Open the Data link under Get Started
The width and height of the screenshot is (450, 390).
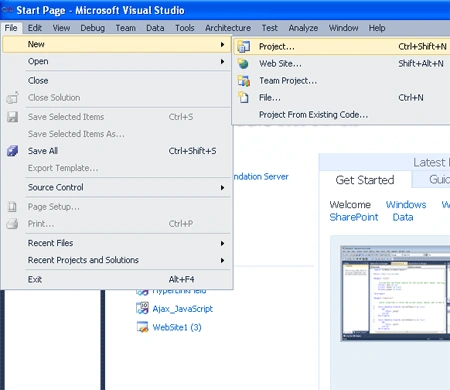[x=403, y=217]
